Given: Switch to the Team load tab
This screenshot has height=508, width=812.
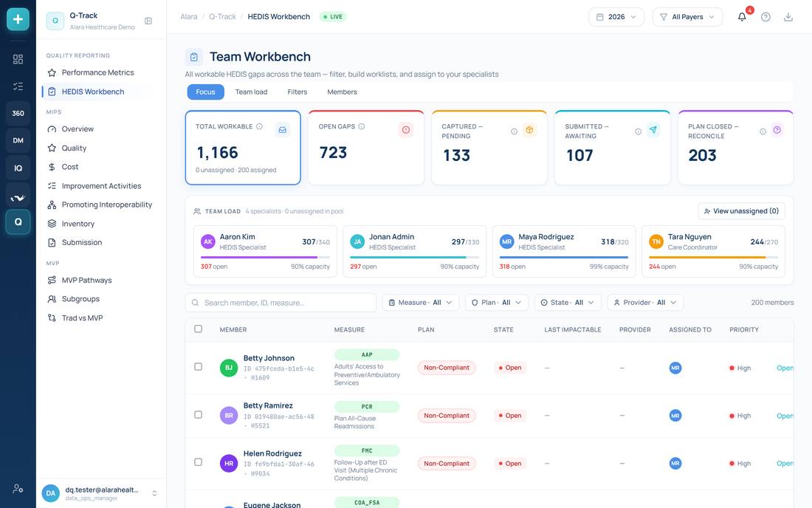Looking at the screenshot, I should [251, 92].
